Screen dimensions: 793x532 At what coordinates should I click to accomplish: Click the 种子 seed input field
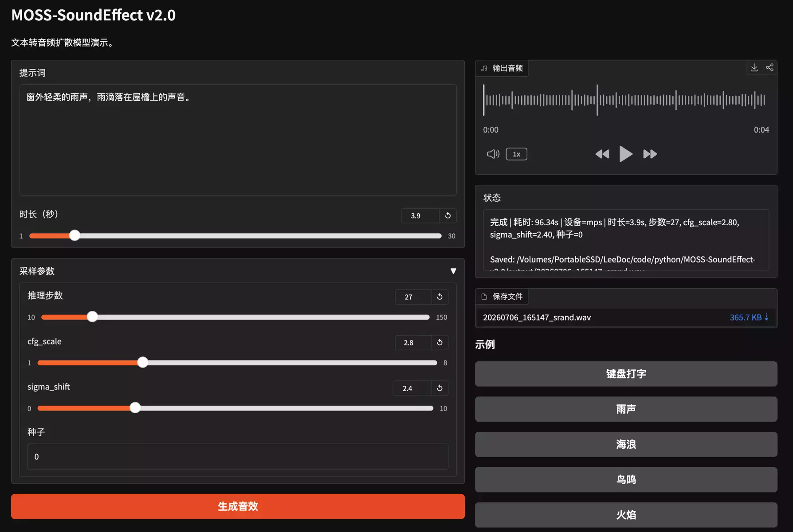pos(238,457)
